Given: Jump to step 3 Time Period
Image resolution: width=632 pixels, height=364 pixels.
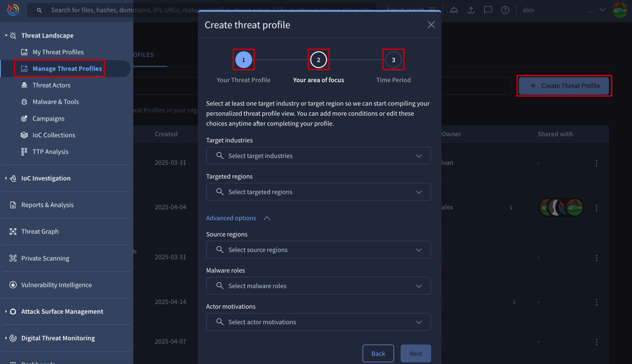Looking at the screenshot, I should point(393,60).
